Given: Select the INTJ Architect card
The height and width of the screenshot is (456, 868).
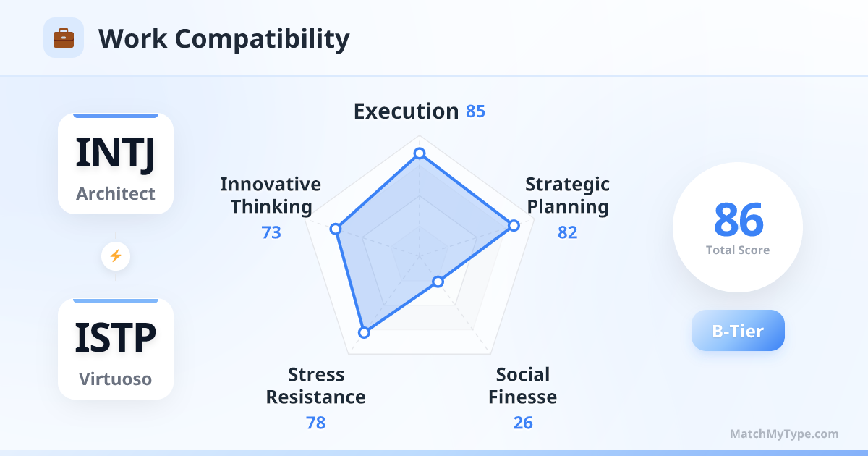Looking at the screenshot, I should point(116,164).
